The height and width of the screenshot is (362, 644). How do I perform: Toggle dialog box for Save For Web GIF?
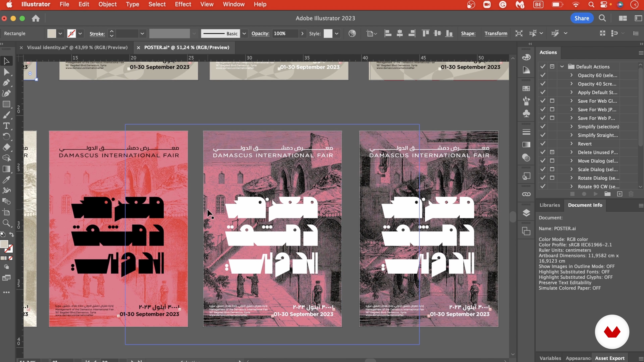click(552, 101)
